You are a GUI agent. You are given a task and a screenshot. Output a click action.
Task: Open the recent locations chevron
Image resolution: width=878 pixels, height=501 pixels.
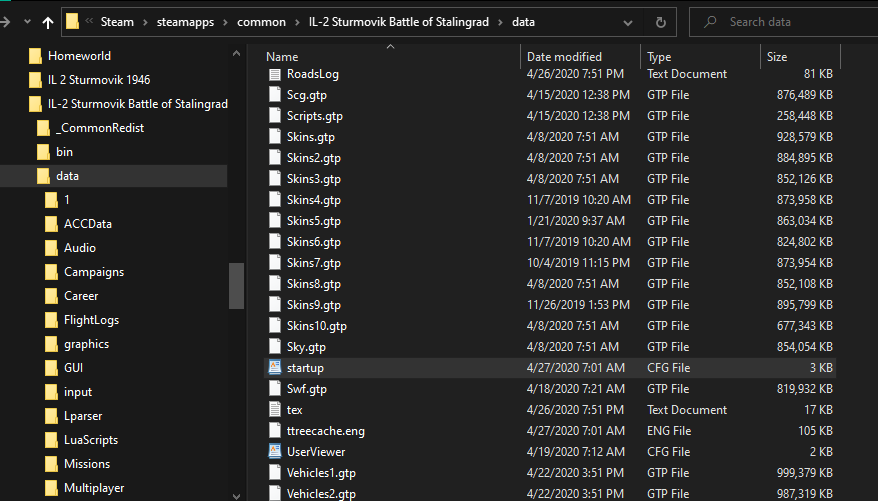27,22
